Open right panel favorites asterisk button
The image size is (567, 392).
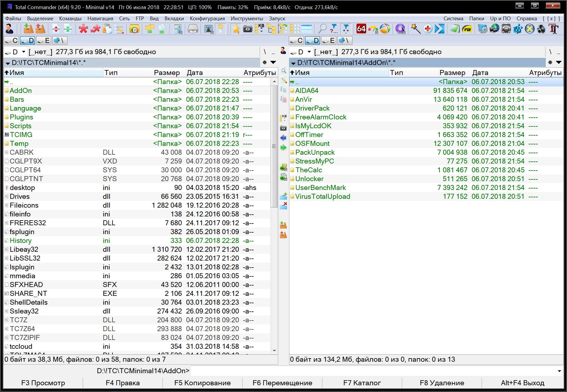click(550, 62)
